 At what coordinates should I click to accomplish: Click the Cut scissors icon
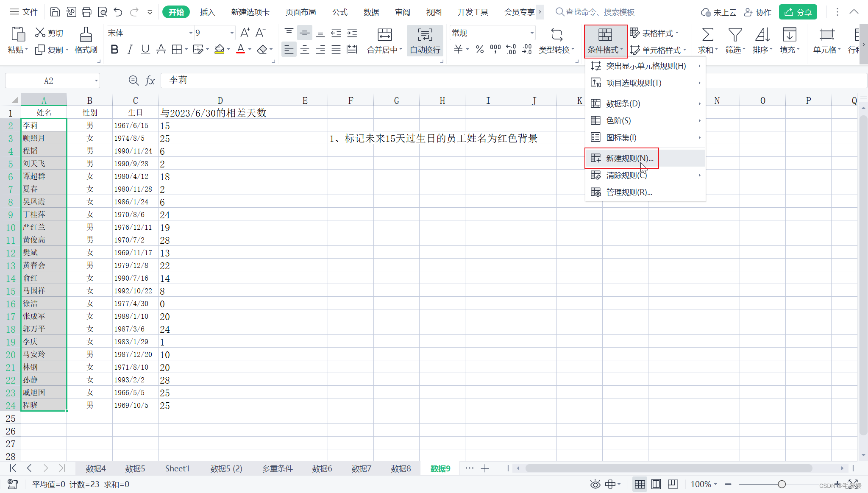[x=40, y=33]
